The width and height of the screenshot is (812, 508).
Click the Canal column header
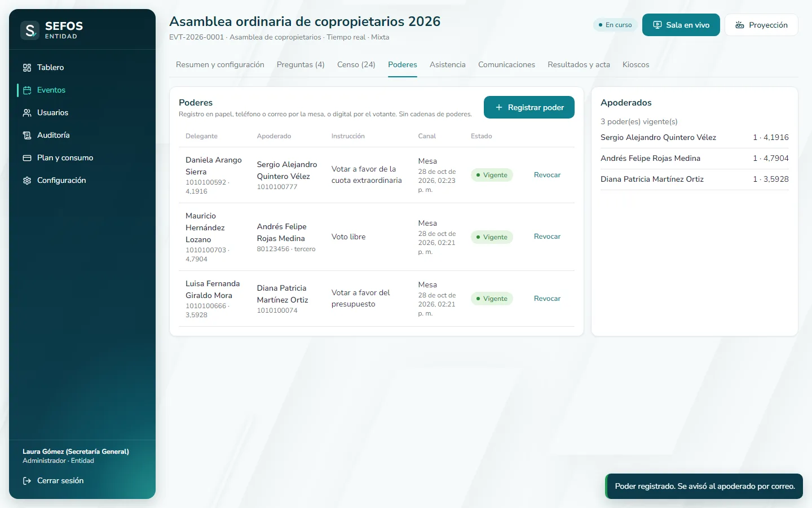(x=427, y=136)
